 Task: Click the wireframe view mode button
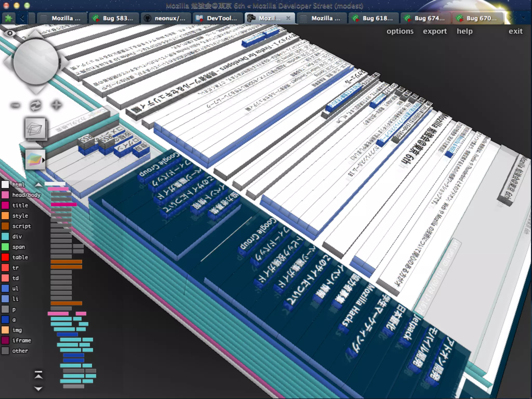(35, 129)
